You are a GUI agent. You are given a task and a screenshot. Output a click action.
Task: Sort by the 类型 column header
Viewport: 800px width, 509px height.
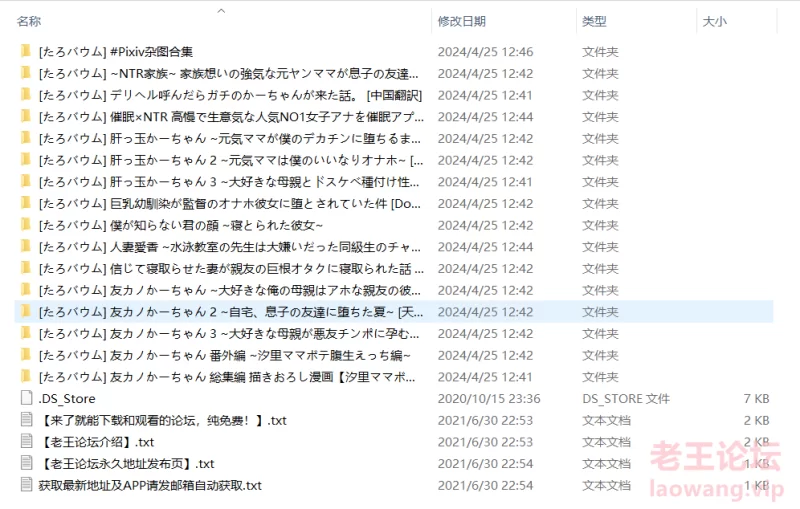coord(594,21)
